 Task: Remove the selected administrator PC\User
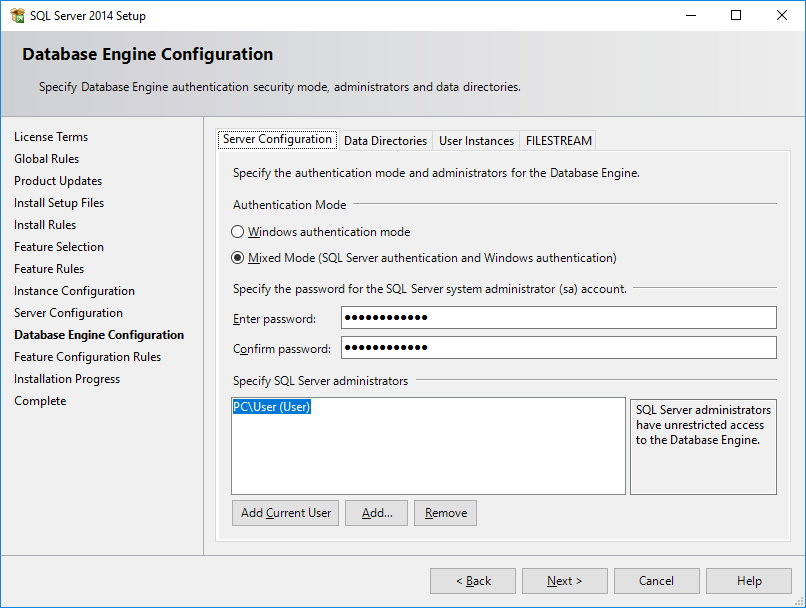(x=445, y=512)
